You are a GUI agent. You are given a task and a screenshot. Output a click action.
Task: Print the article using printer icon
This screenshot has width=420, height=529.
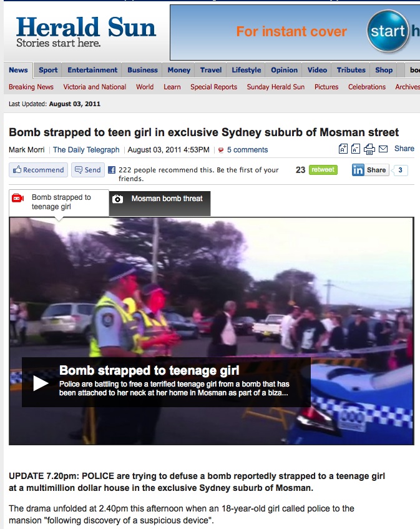click(369, 149)
